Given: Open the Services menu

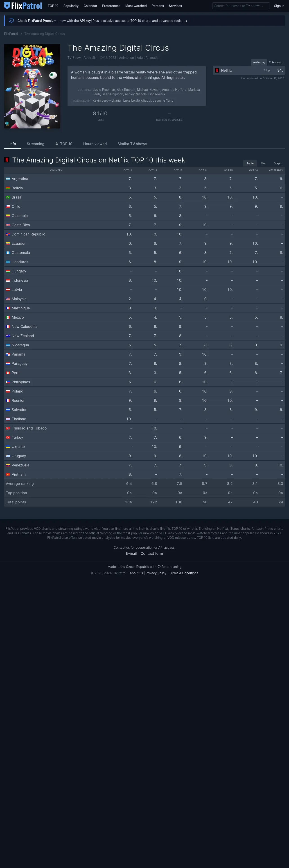Looking at the screenshot, I should [x=175, y=6].
